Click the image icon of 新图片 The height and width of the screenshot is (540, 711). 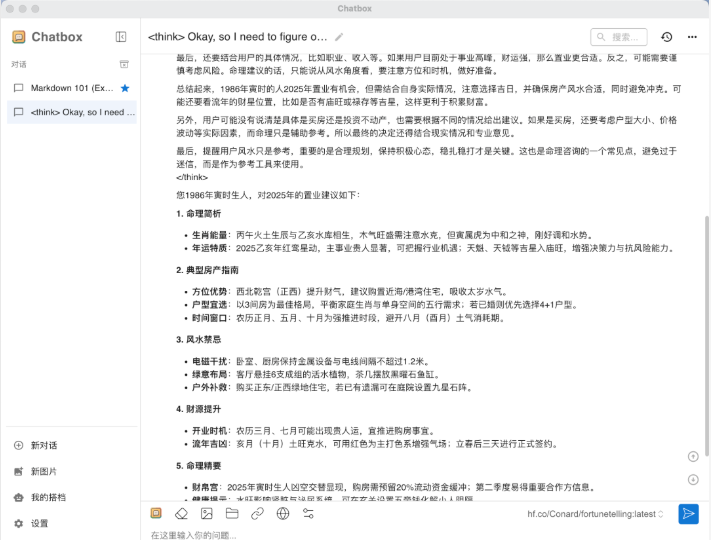[x=19, y=472]
